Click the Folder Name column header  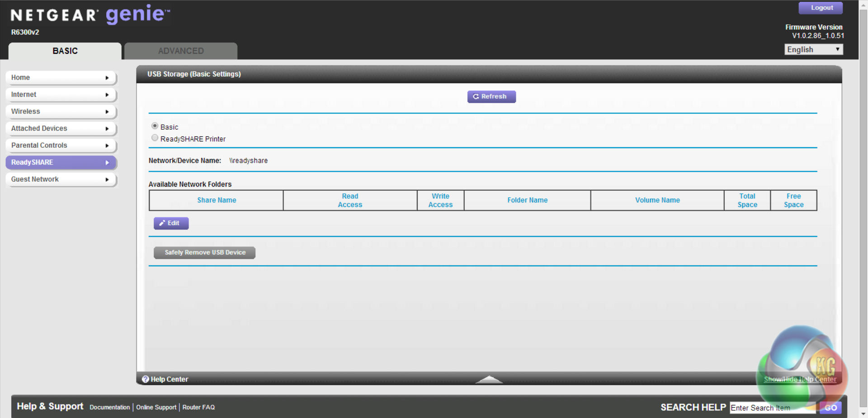coord(527,200)
